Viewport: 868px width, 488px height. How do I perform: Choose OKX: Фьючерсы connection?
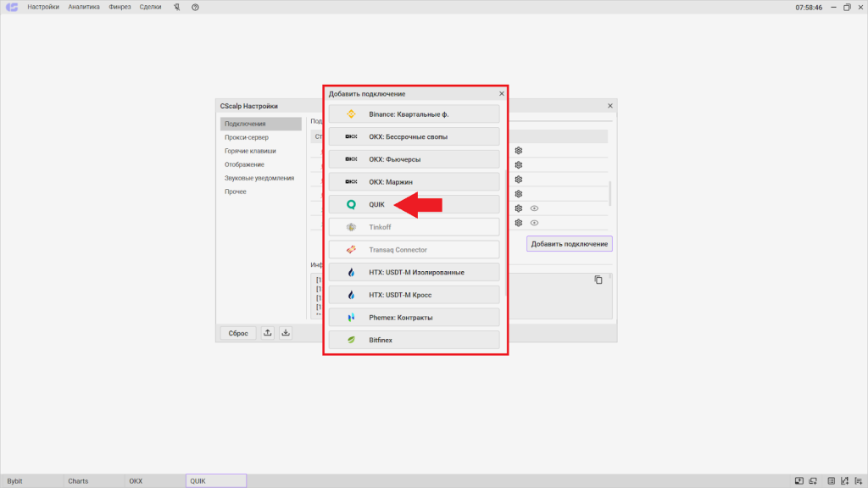point(414,159)
